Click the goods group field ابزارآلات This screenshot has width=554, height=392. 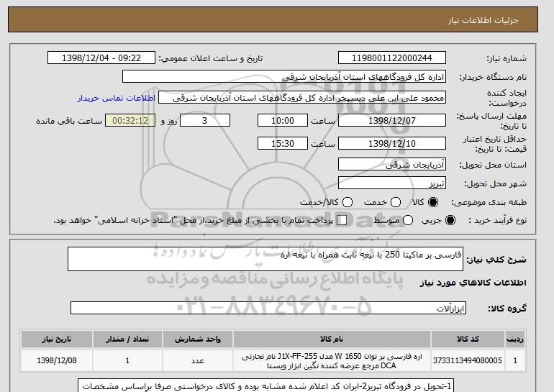point(268,308)
